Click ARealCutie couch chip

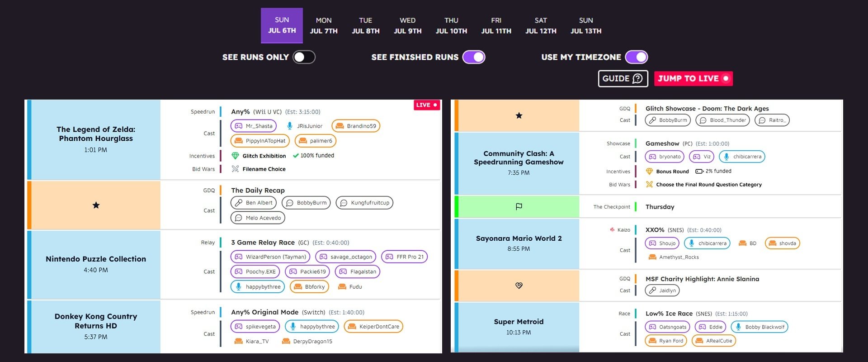coord(714,341)
